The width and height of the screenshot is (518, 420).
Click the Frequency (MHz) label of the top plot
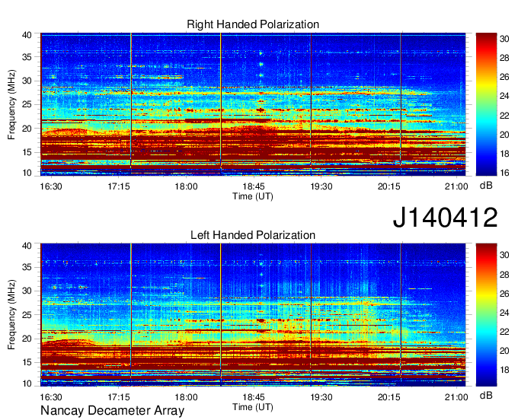point(11,104)
